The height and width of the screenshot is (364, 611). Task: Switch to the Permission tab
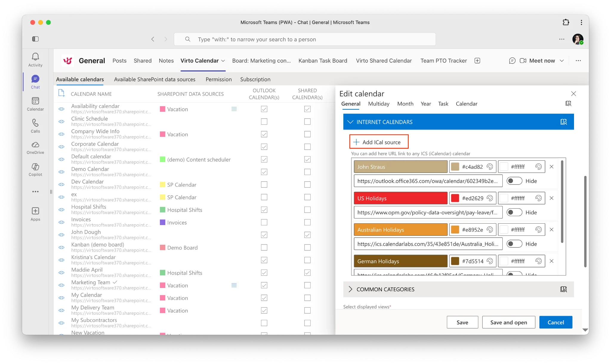point(218,80)
